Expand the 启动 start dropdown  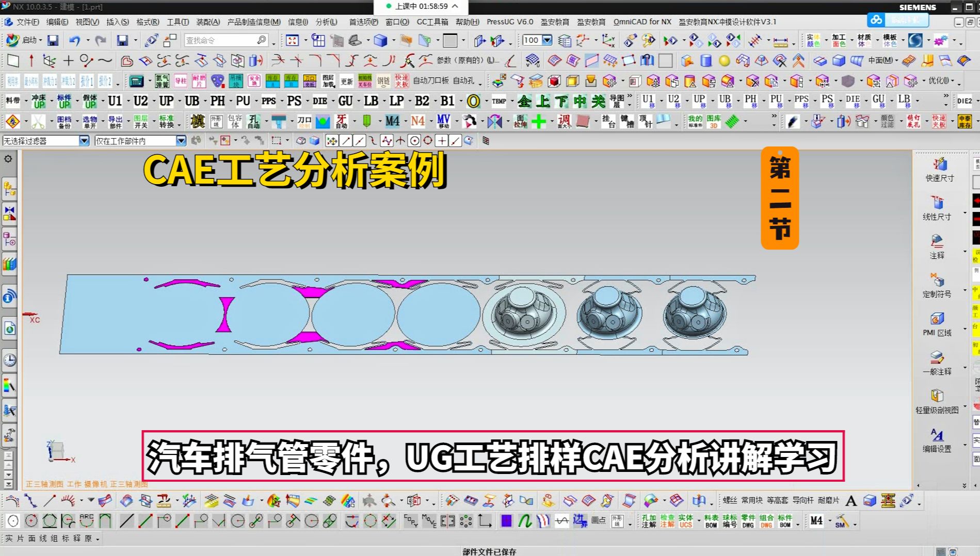coord(41,40)
